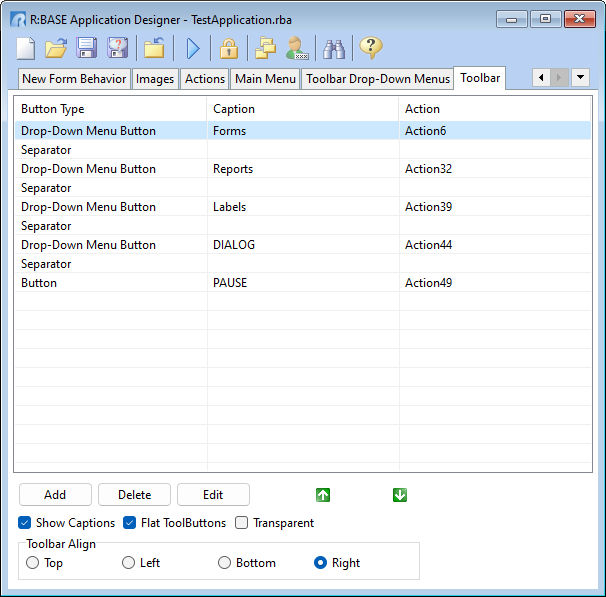Click the Button Type column header
Image resolution: width=606 pixels, height=597 pixels.
111,109
